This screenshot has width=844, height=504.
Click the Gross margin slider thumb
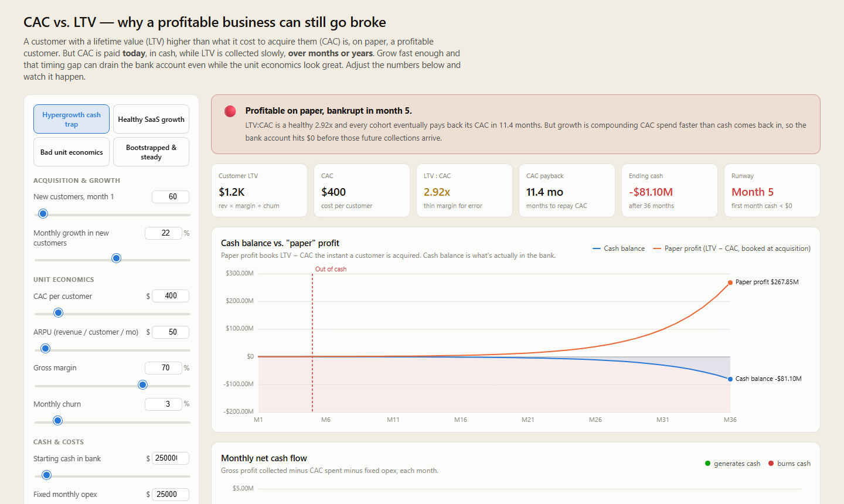pos(142,385)
